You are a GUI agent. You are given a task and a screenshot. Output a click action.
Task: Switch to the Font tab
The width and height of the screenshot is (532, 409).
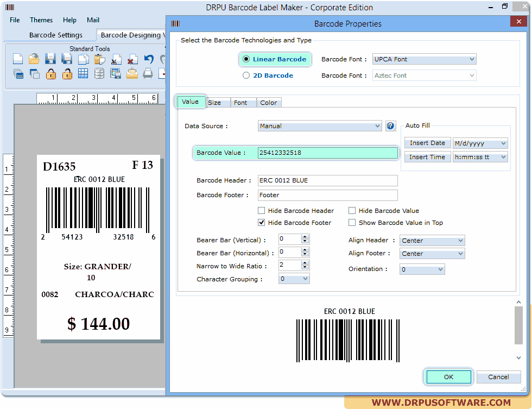point(244,103)
